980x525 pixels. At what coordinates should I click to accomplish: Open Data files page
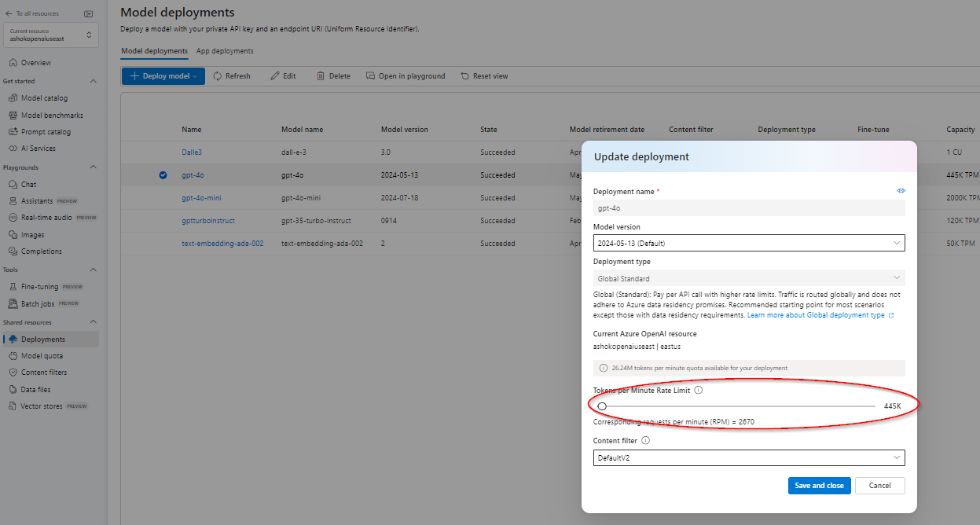click(35, 390)
